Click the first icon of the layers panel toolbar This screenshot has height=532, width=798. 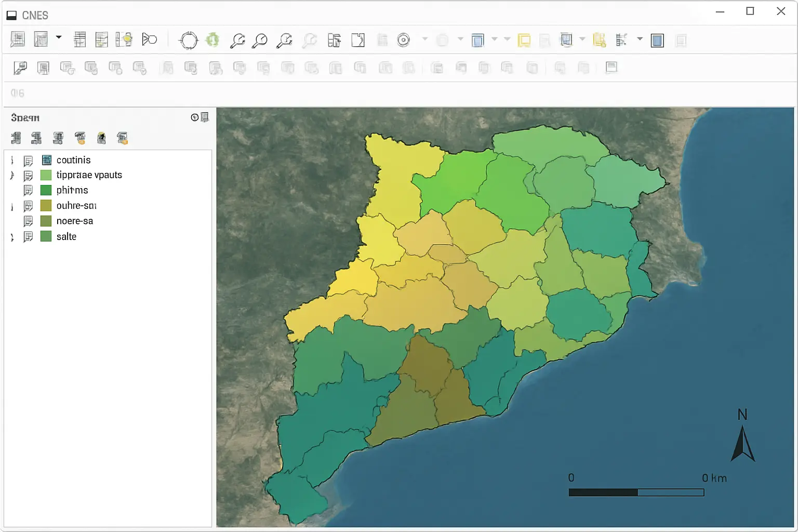16,138
